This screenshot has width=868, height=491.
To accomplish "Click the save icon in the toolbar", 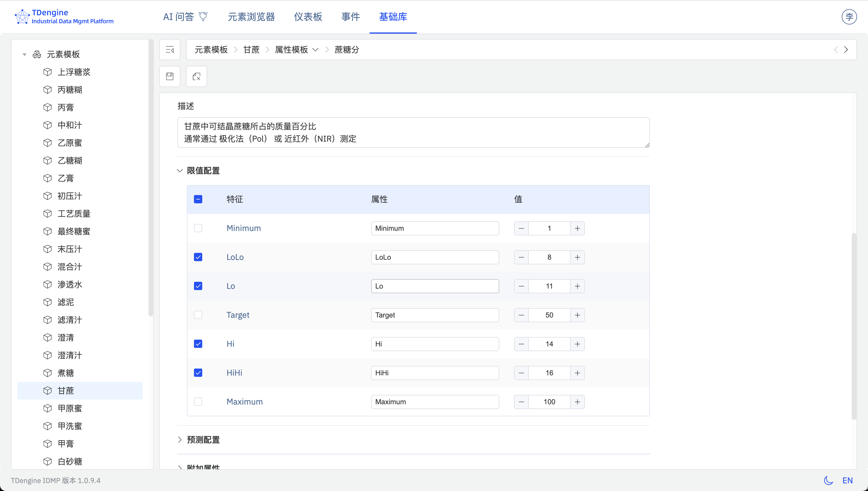I will pos(170,76).
